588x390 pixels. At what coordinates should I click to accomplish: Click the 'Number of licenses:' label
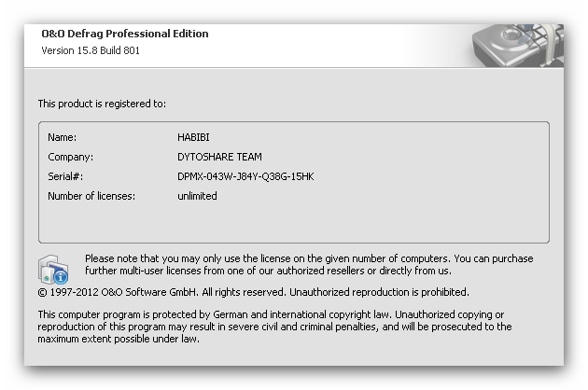click(91, 196)
